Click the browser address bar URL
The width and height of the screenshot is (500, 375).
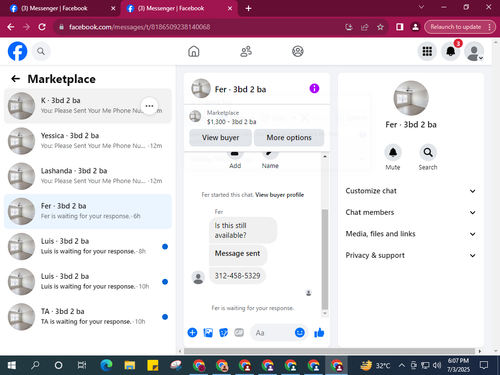pyautogui.click(x=140, y=27)
